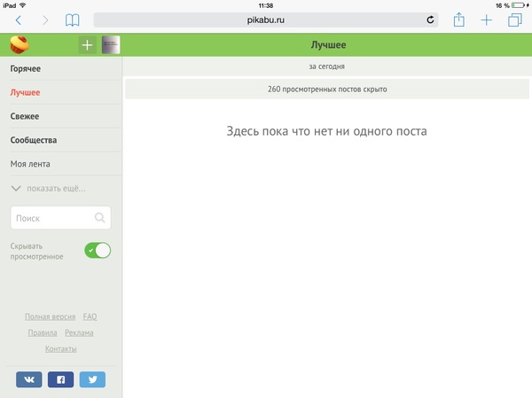Disable the Скрывать просмотренное toggle
The height and width of the screenshot is (398, 532).
[98, 250]
